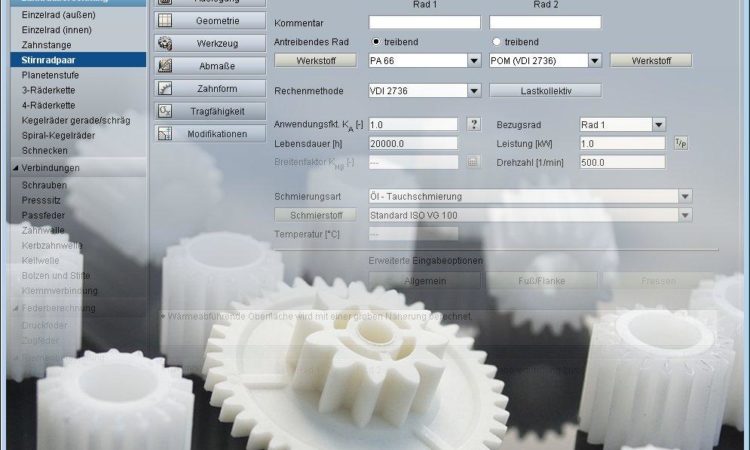Select Keilwelle in the tree

pos(40,261)
